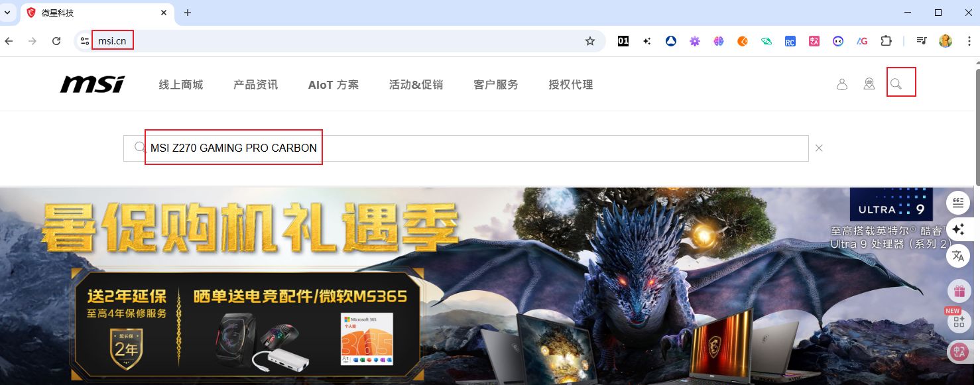The width and height of the screenshot is (980, 385).
Task: Click the green planet extension icon
Action: click(x=766, y=41)
